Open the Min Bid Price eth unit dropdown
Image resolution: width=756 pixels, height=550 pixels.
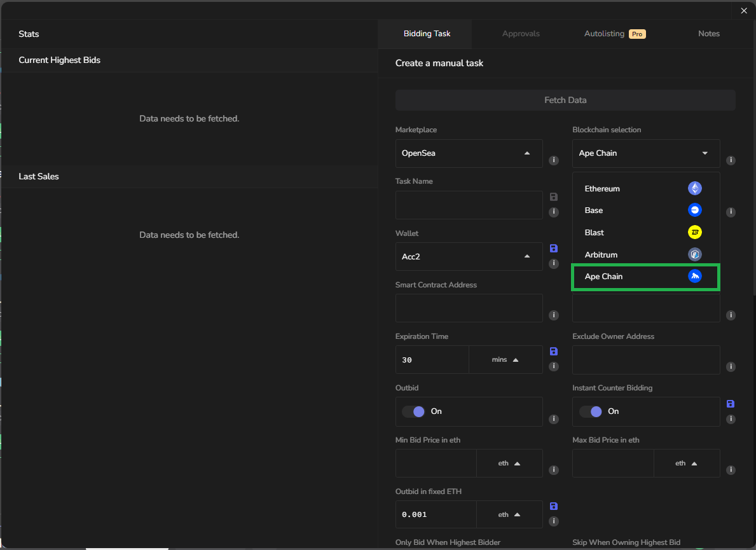(509, 464)
